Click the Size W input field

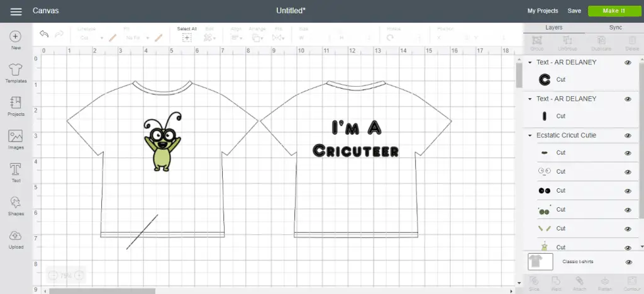coord(318,38)
